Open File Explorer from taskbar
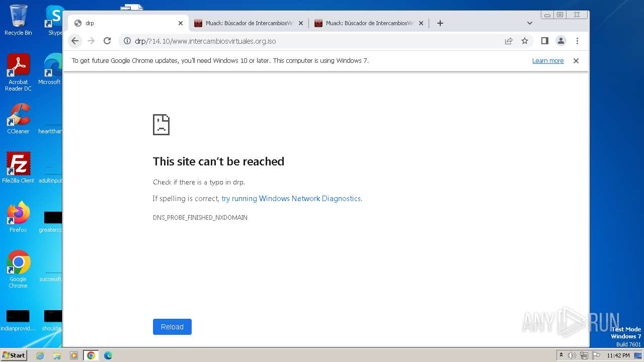The width and height of the screenshot is (644, 362). tap(57, 355)
